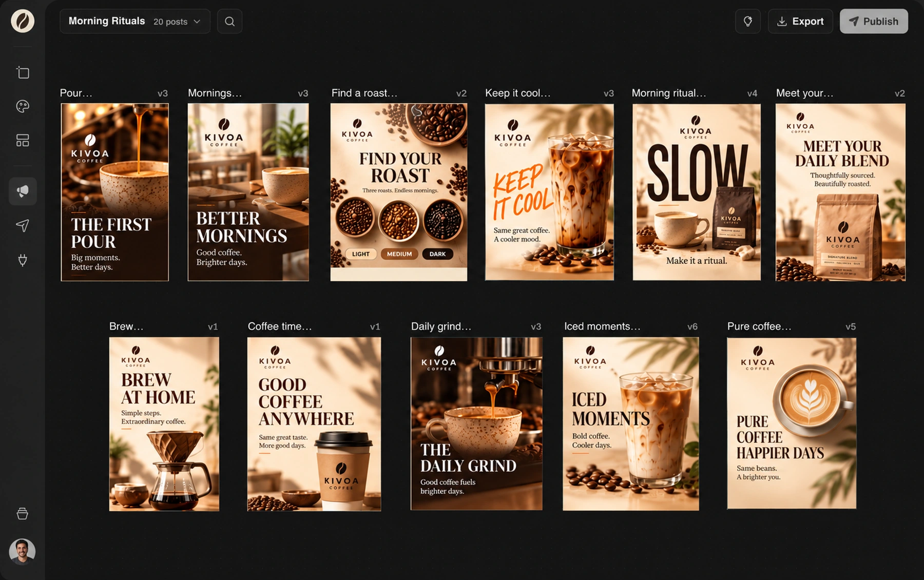Click the 'Pure coffee…' post title
This screenshot has height=580, width=924.
[759, 326]
